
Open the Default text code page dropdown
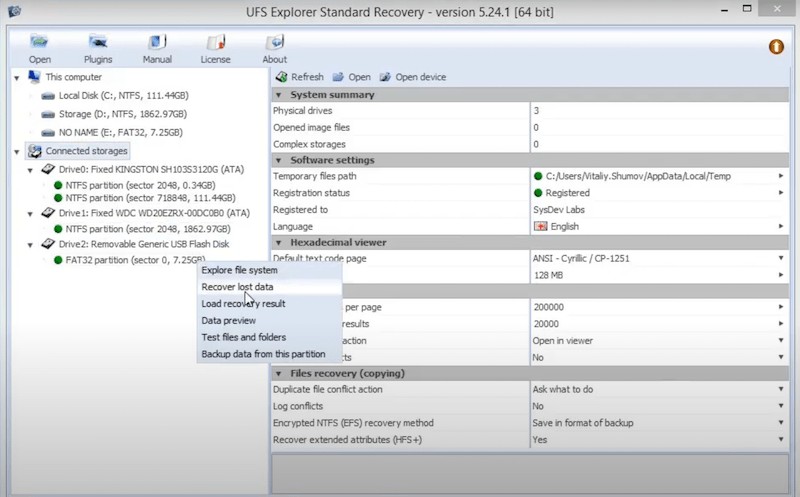[x=781, y=258]
